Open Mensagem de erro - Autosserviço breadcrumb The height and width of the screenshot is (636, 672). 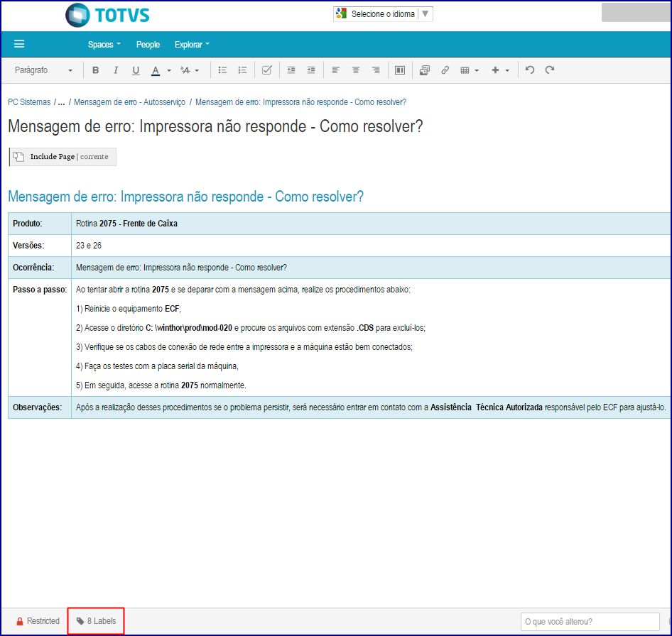(x=129, y=102)
